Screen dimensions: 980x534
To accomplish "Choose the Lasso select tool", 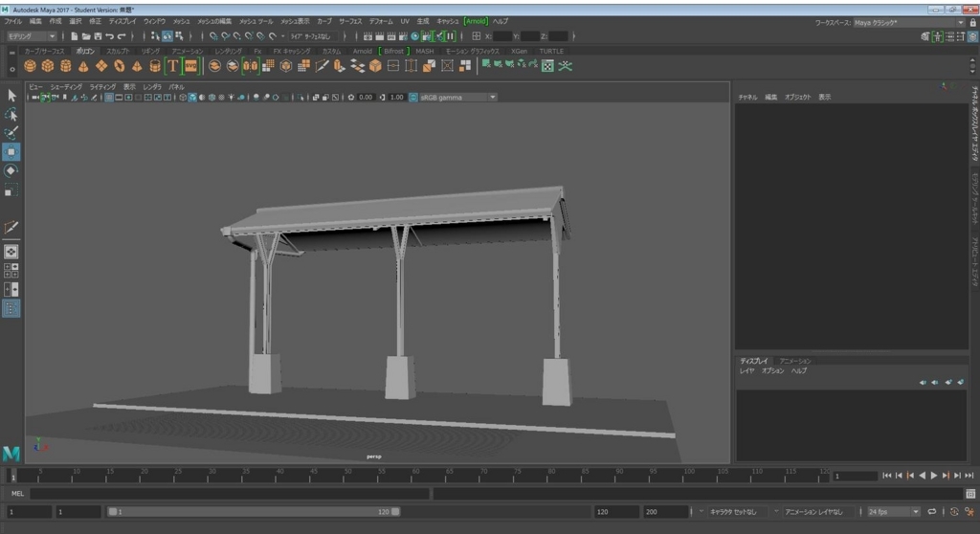I will (11, 115).
